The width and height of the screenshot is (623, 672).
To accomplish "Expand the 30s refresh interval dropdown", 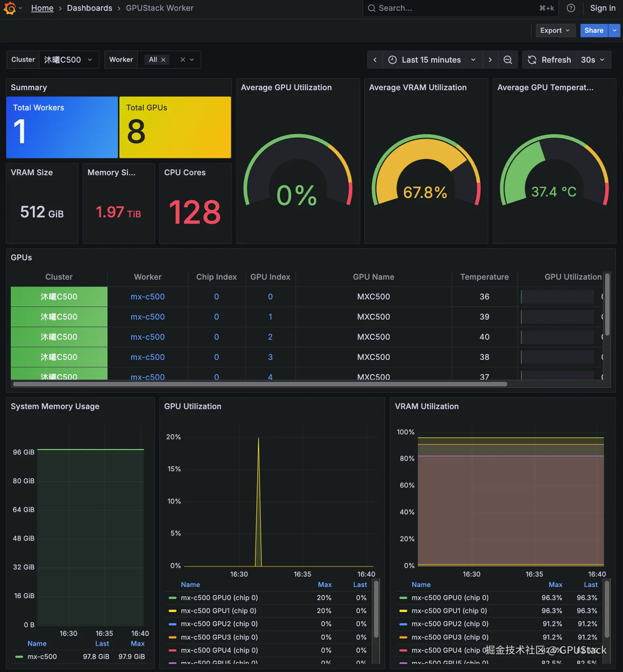I will [593, 59].
